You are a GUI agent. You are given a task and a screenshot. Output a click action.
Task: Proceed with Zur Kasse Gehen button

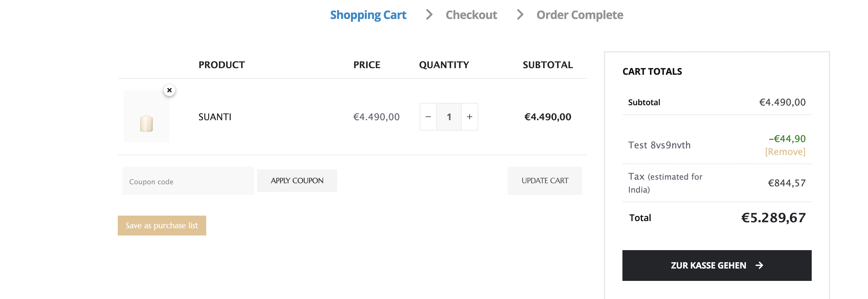click(x=708, y=265)
